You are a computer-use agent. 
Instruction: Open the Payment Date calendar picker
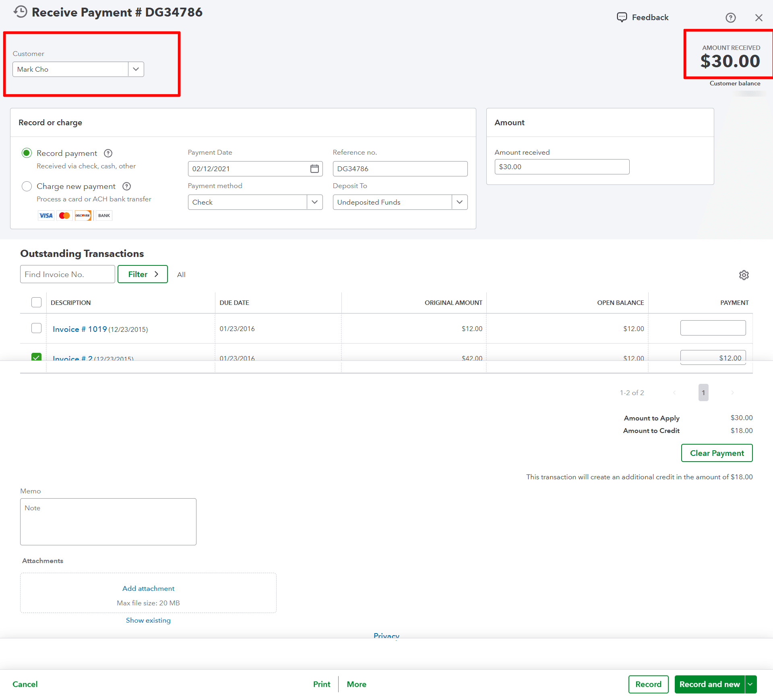[x=314, y=169]
